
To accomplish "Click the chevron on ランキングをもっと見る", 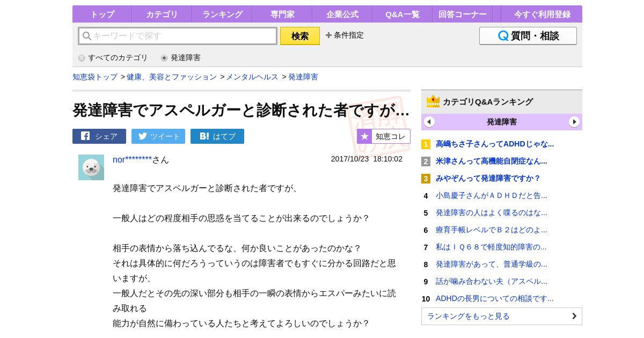I will (574, 316).
